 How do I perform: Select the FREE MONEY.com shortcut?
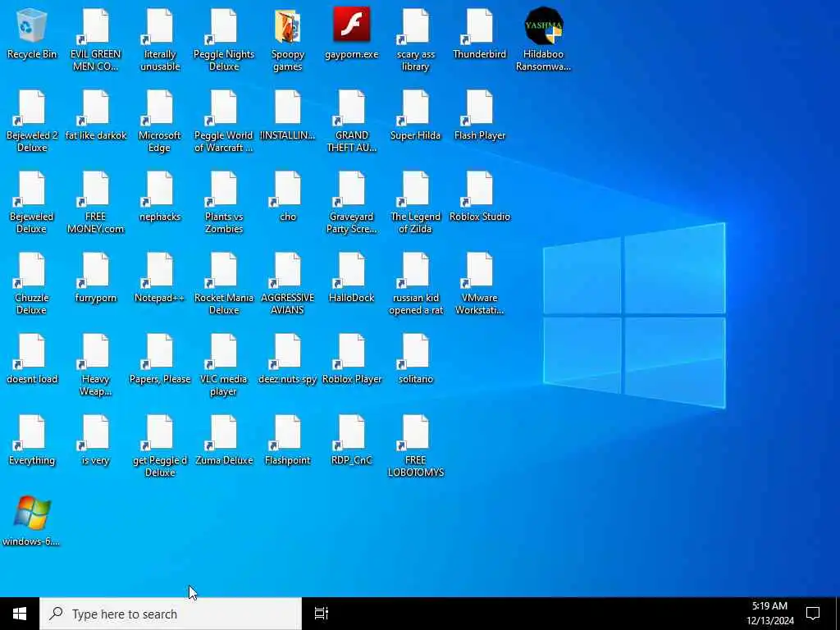95,203
